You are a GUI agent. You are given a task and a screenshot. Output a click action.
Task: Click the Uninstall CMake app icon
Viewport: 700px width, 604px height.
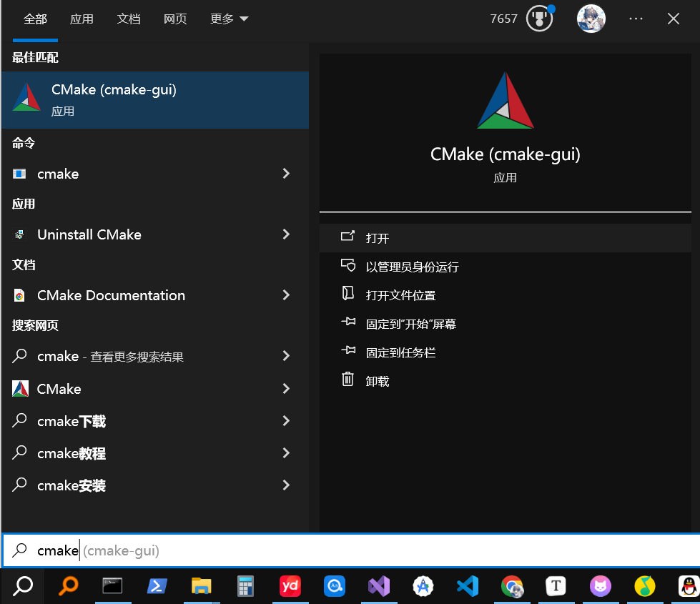(x=19, y=234)
